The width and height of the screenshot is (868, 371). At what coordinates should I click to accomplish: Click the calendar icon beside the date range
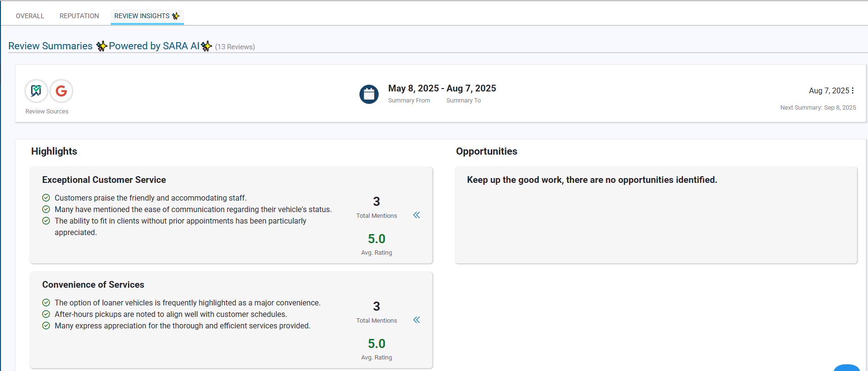click(369, 94)
